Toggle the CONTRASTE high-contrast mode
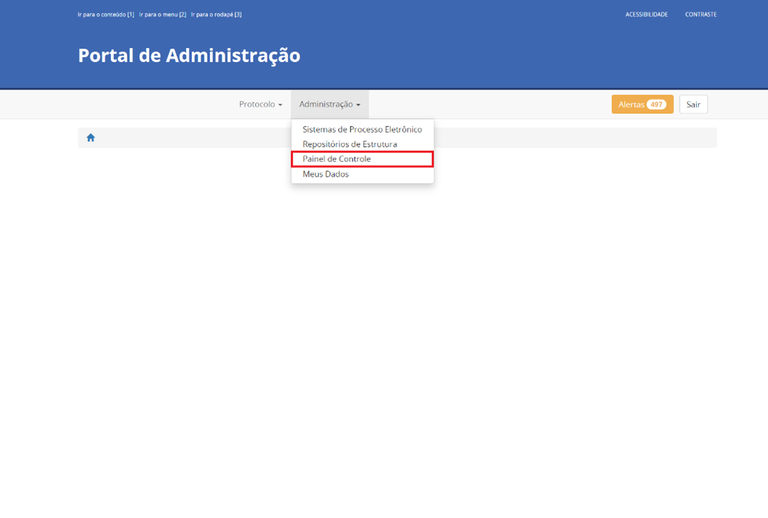768x518 pixels. click(700, 14)
